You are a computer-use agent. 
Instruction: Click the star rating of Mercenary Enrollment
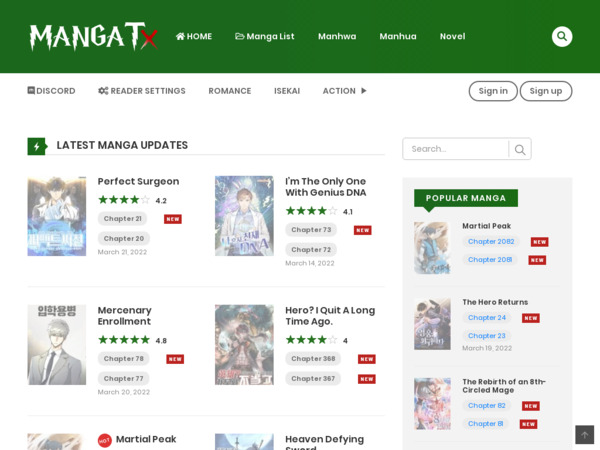[124, 340]
